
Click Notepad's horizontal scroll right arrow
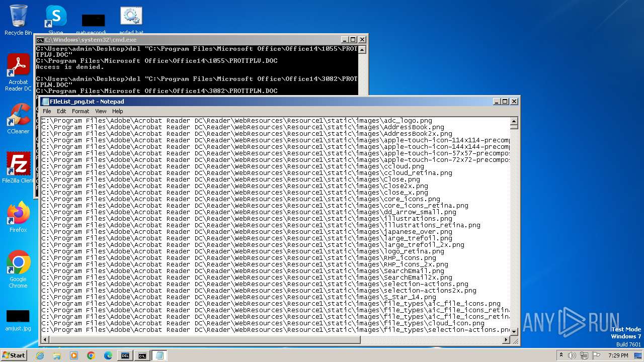[506, 340]
